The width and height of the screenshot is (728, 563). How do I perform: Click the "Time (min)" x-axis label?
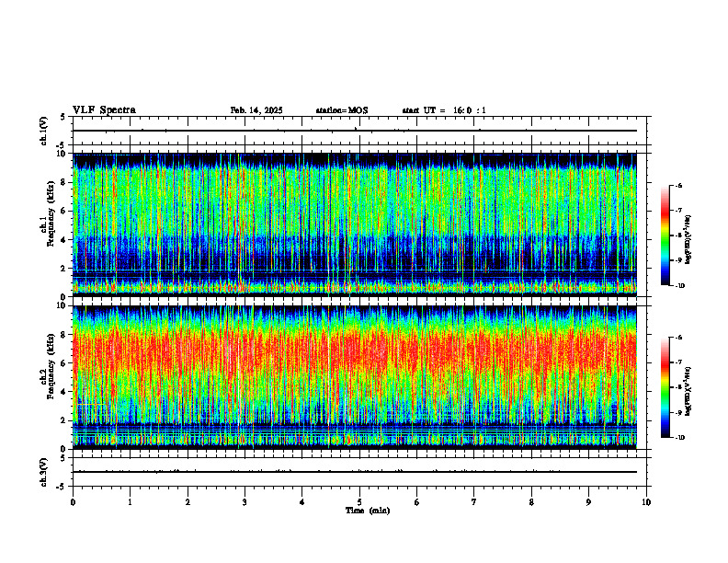click(x=368, y=511)
